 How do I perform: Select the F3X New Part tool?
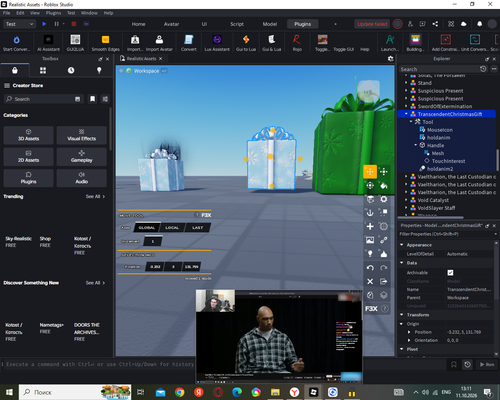370,226
